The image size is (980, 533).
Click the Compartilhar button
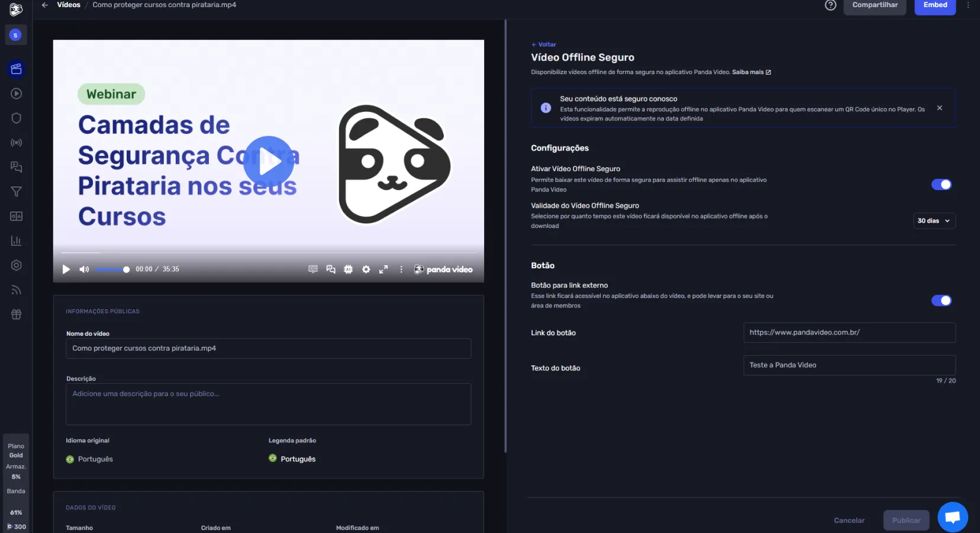pos(875,5)
